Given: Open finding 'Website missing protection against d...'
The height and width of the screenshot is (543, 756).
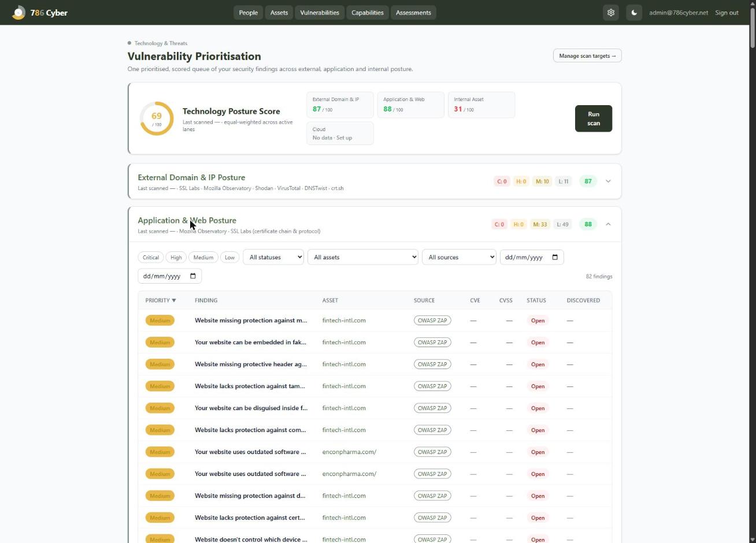Looking at the screenshot, I should pyautogui.click(x=250, y=496).
